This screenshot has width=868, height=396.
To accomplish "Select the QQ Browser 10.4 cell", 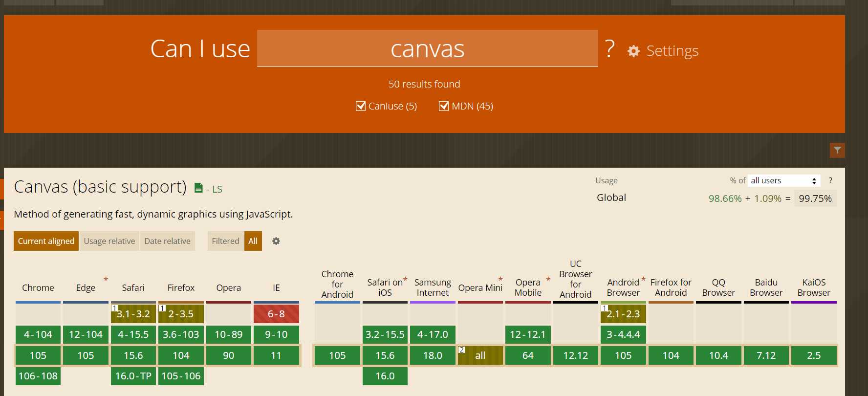I will click(718, 355).
